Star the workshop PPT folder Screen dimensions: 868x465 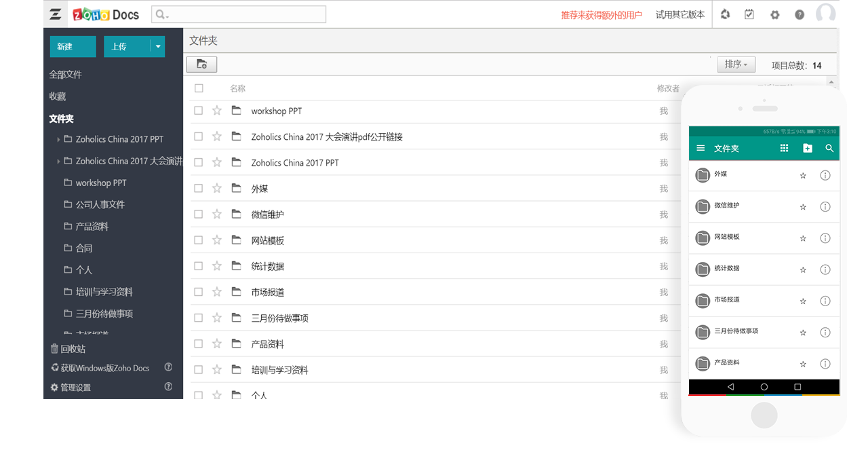click(217, 111)
